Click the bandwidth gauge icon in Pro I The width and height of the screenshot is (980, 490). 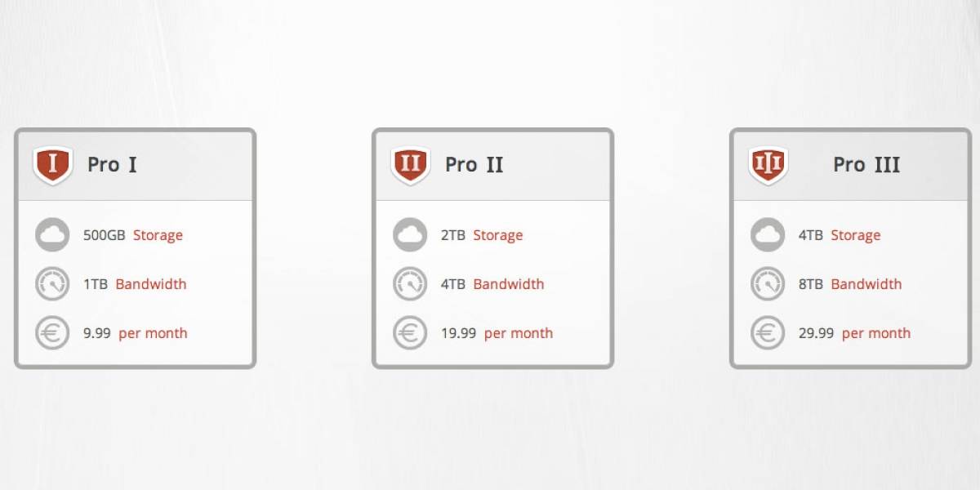pos(52,284)
